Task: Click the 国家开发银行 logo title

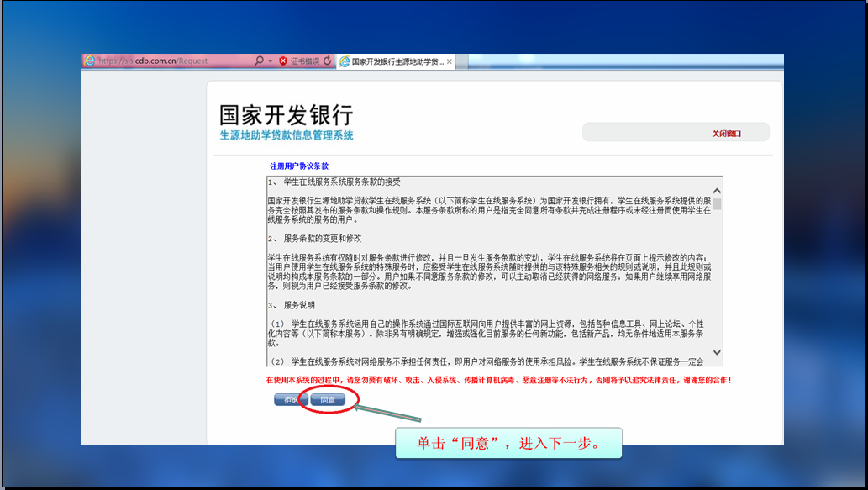Action: [286, 115]
